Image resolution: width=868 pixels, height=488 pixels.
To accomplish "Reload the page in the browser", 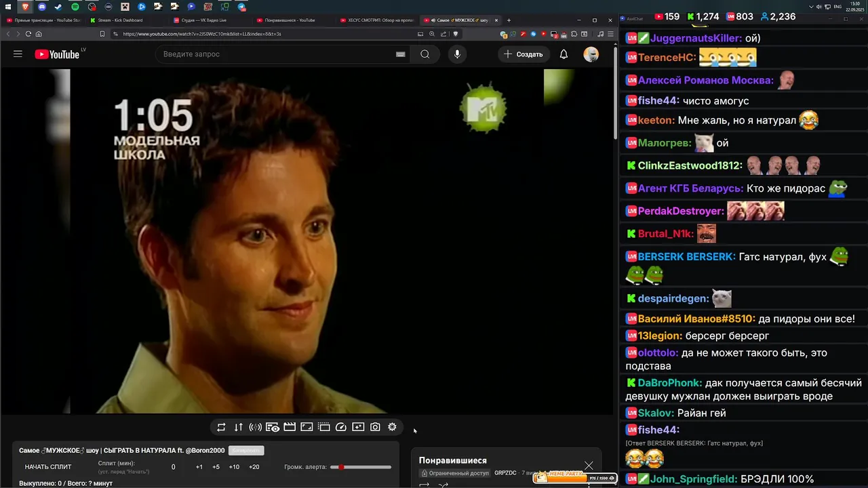I will (x=28, y=34).
